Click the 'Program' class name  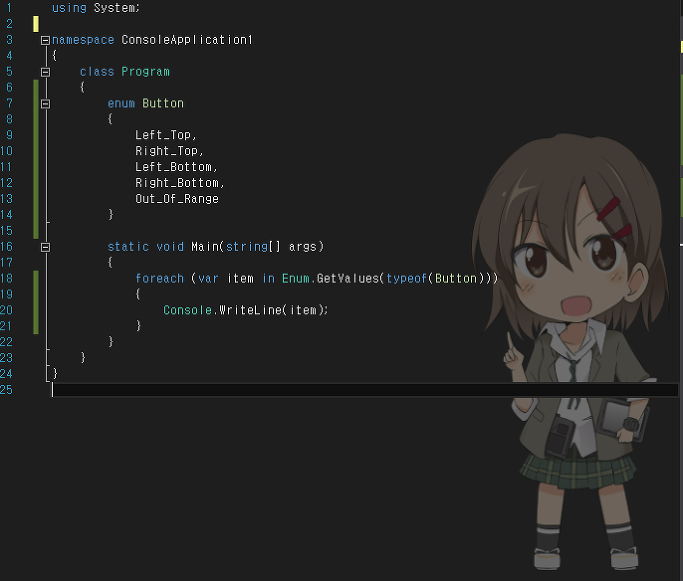145,72
